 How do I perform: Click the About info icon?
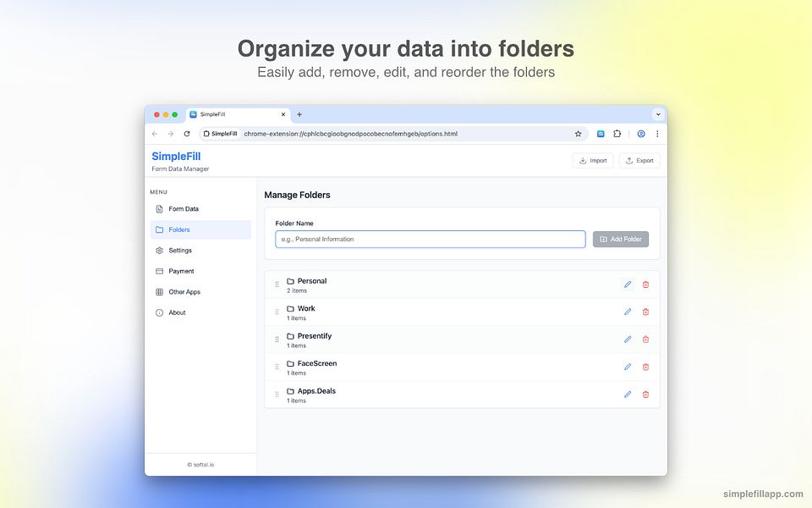point(160,312)
